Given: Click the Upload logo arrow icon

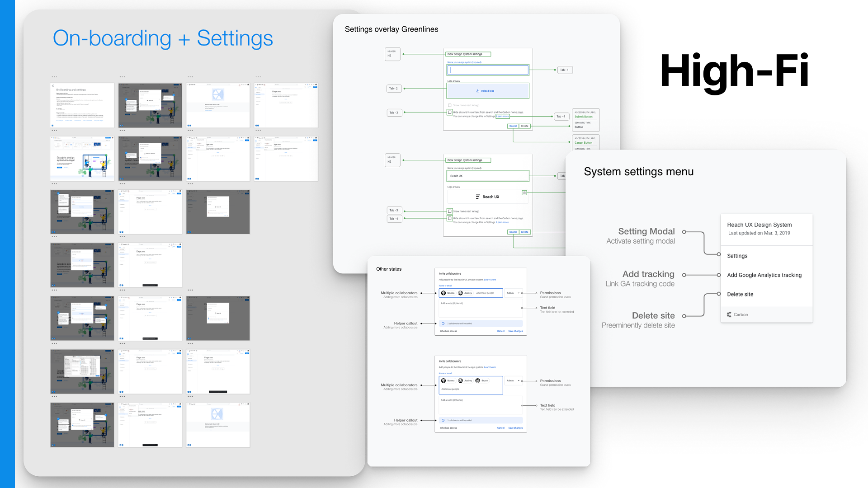Looking at the screenshot, I should [x=477, y=91].
